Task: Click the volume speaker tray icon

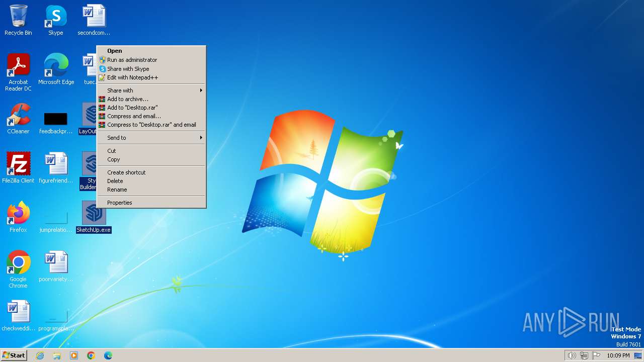Action: pos(572,355)
